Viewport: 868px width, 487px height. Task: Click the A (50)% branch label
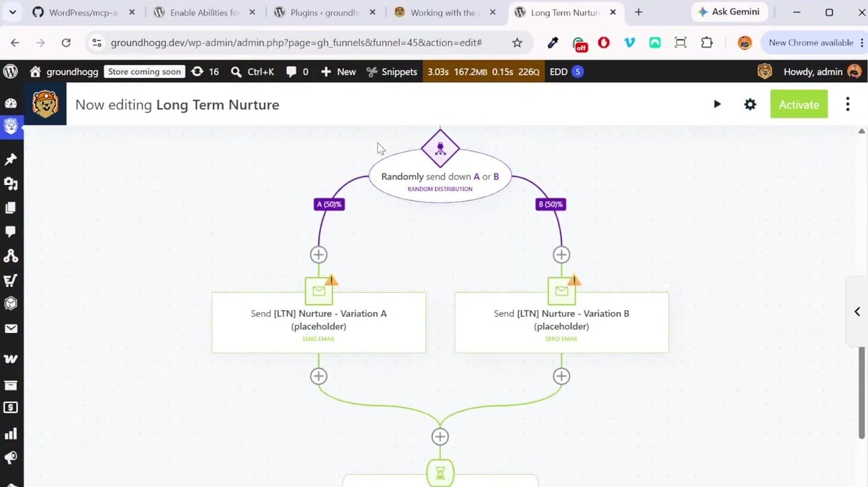coord(329,204)
